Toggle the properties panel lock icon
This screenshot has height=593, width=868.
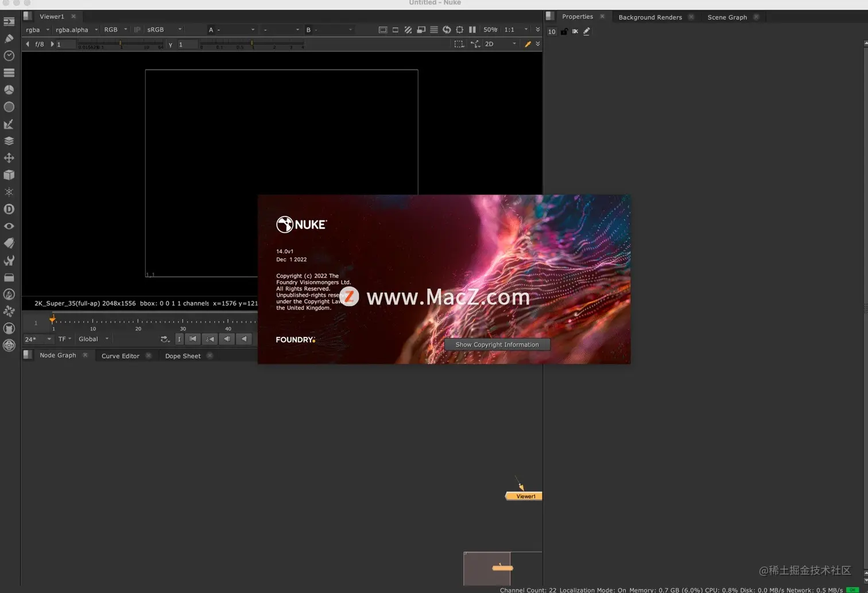pyautogui.click(x=564, y=32)
